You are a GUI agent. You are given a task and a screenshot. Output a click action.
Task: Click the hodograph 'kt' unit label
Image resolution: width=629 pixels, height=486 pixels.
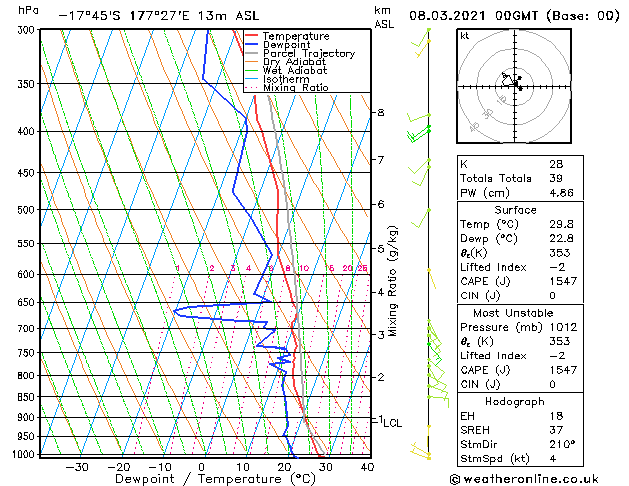pyautogui.click(x=465, y=36)
